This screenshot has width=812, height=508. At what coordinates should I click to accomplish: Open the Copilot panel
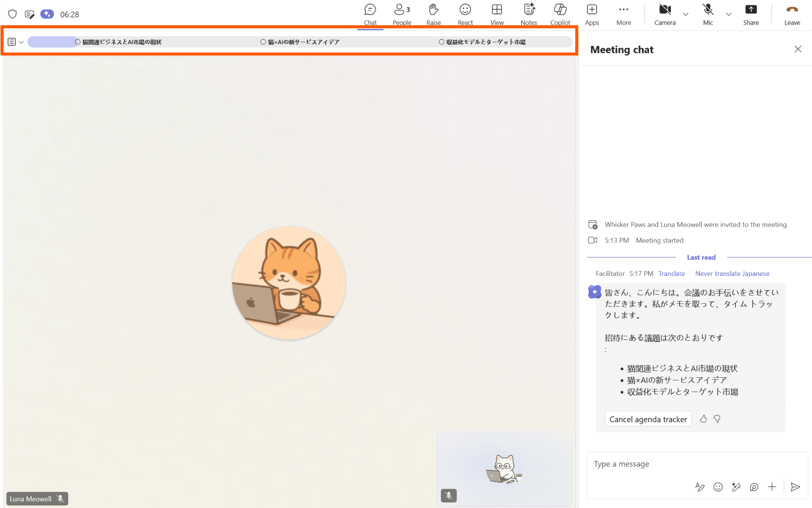click(x=560, y=14)
